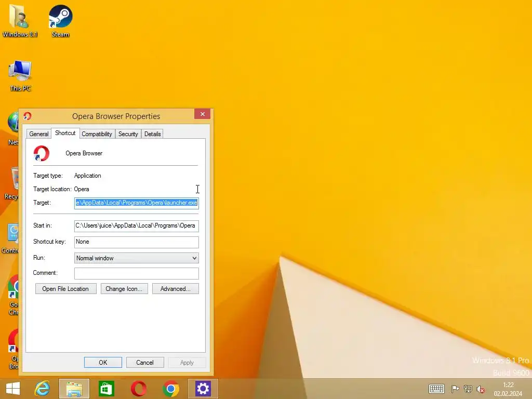Click the Change Icon button
Image resolution: width=532 pixels, height=399 pixels.
click(x=124, y=289)
